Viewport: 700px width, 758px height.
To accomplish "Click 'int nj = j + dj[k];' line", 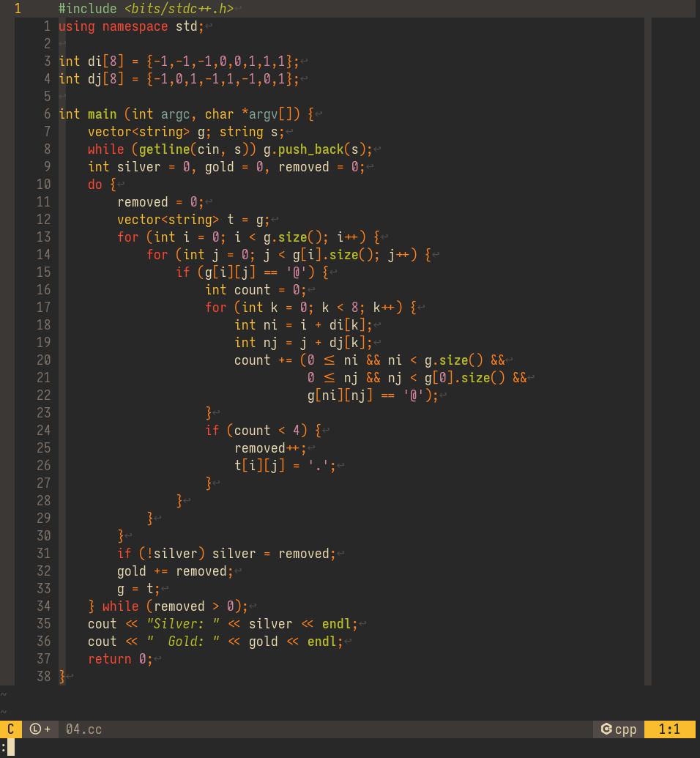I will (x=304, y=342).
